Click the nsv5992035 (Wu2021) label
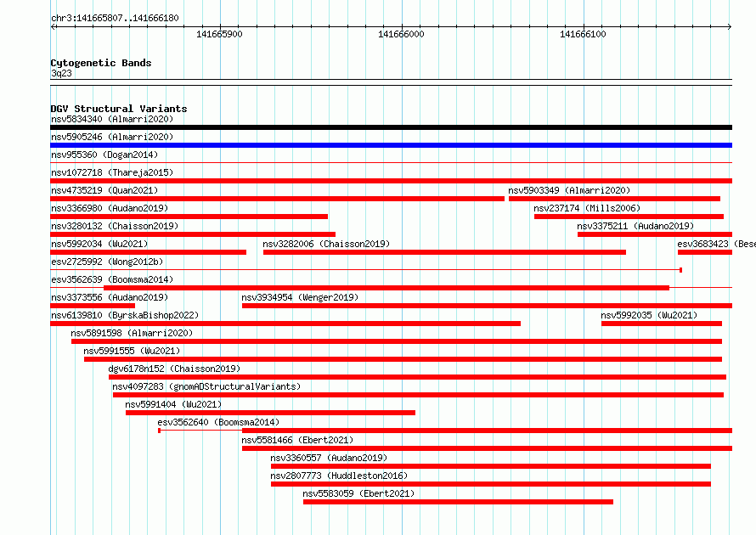This screenshot has width=756, height=535. (650, 315)
